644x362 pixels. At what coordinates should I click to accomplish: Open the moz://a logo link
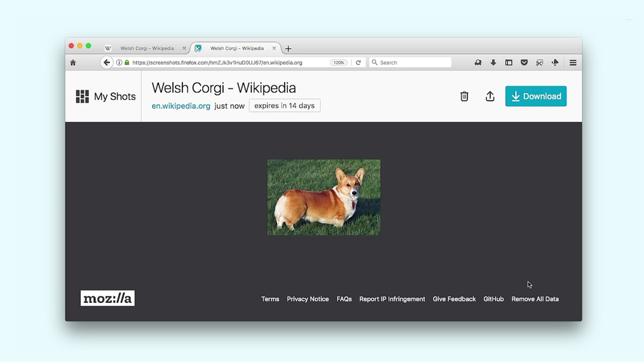(108, 298)
